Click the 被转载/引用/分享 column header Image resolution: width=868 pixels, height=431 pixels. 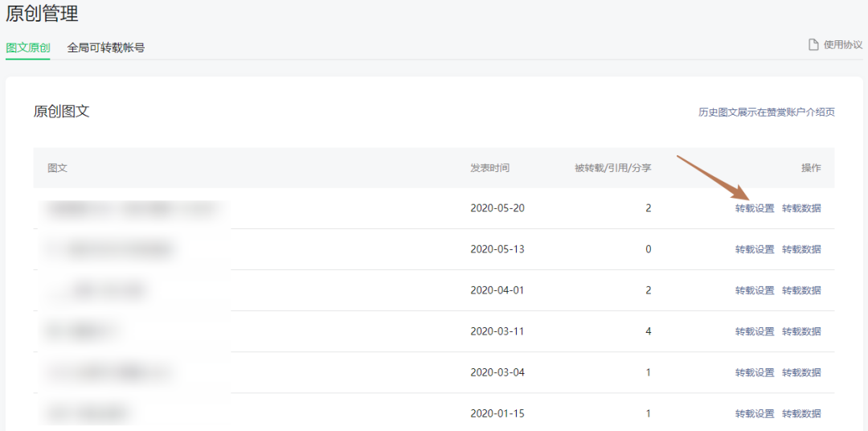point(612,168)
